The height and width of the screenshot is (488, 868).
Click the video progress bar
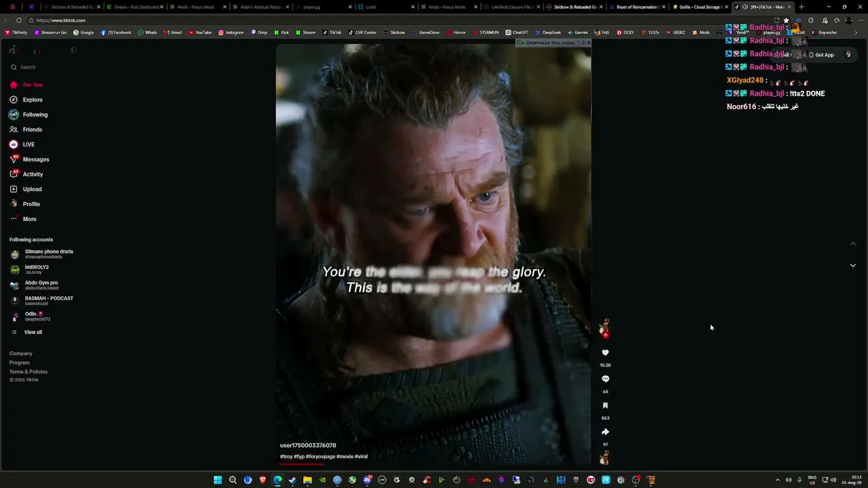433,464
